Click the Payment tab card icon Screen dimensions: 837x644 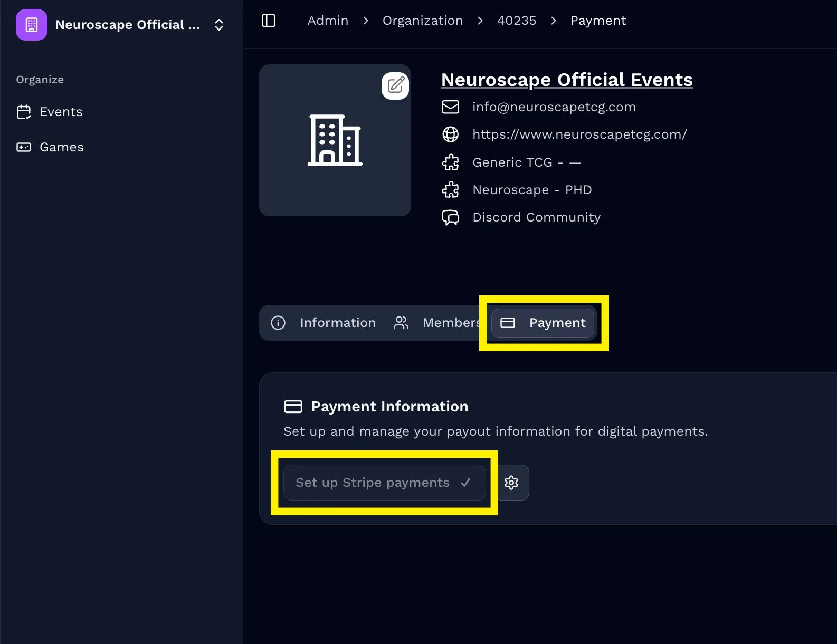tap(508, 323)
